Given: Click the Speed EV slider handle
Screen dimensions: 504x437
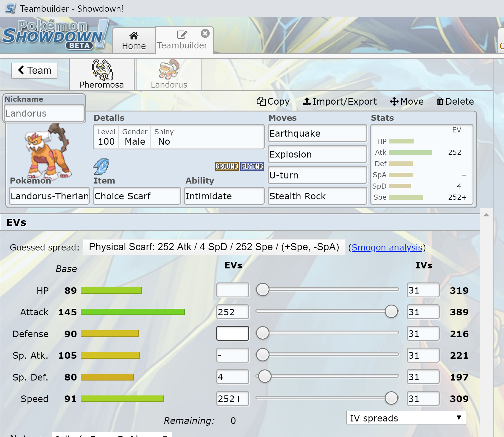Looking at the screenshot, I should (x=391, y=398).
